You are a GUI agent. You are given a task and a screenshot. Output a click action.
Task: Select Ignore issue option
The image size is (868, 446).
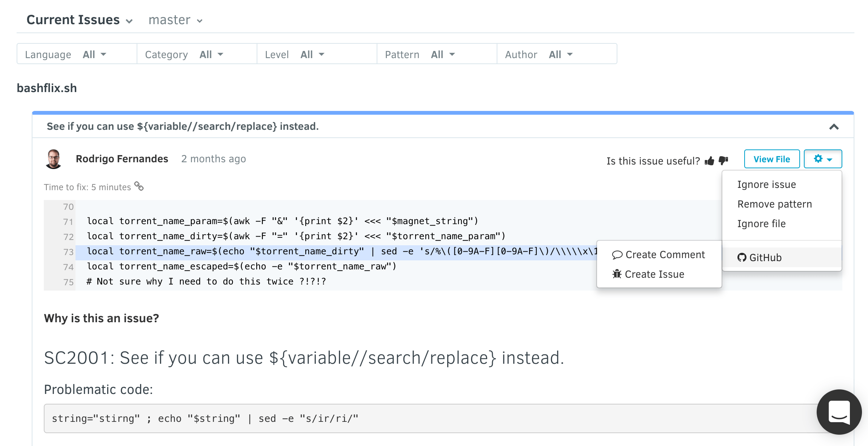pos(766,185)
